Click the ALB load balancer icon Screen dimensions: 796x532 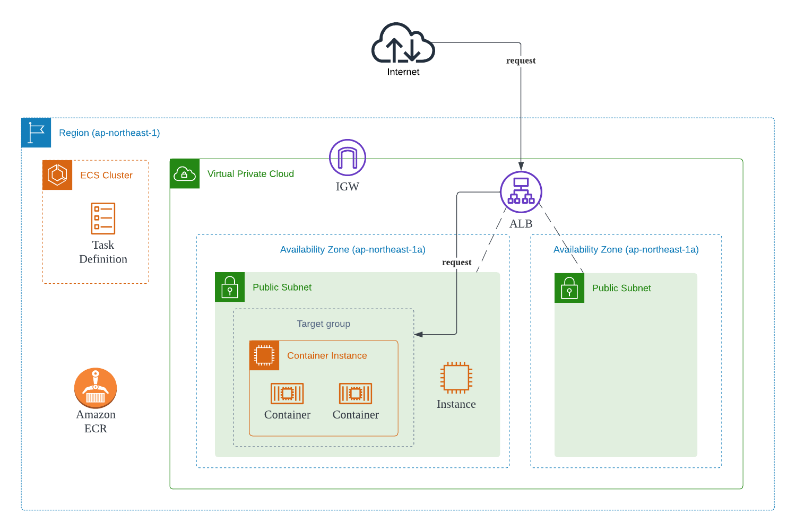pyautogui.click(x=521, y=192)
